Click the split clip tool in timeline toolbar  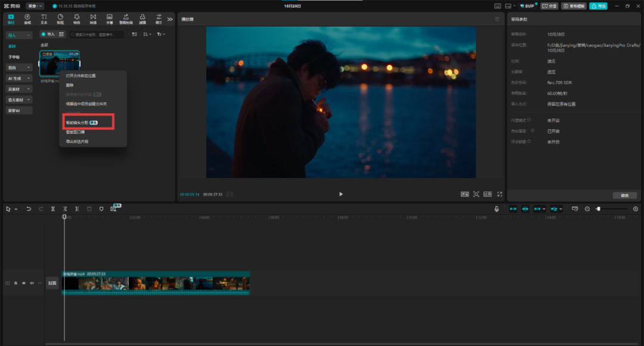pos(53,209)
